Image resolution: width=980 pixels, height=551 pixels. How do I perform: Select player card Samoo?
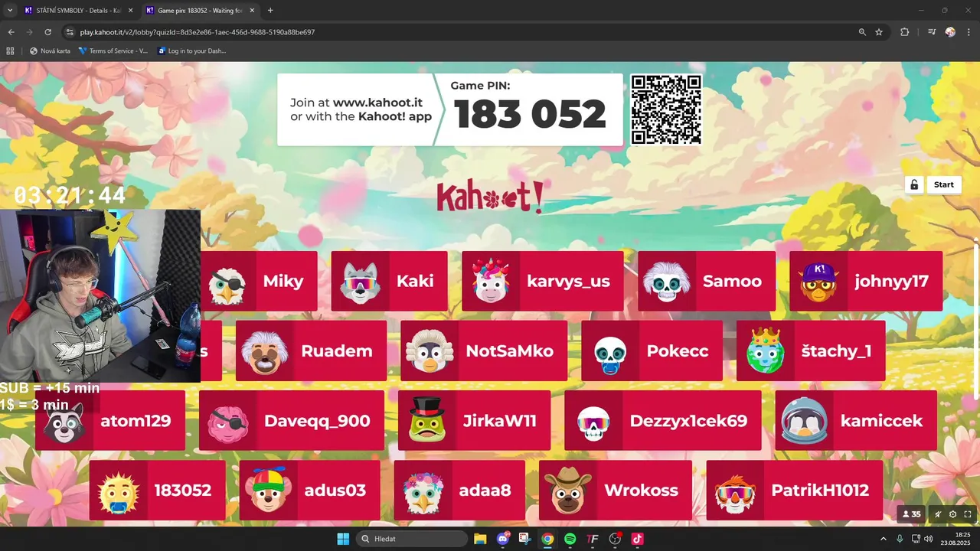point(706,281)
